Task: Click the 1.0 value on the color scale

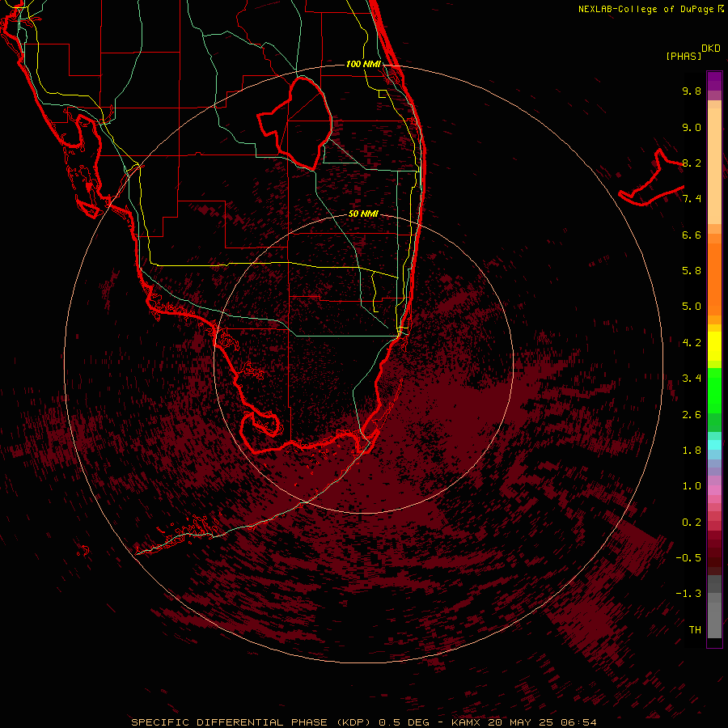Action: [692, 486]
